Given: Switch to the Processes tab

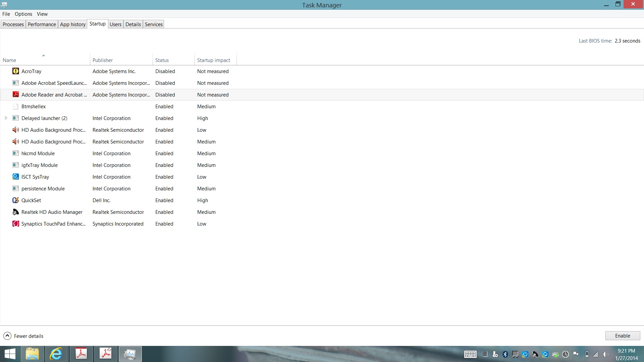Looking at the screenshot, I should [x=13, y=24].
